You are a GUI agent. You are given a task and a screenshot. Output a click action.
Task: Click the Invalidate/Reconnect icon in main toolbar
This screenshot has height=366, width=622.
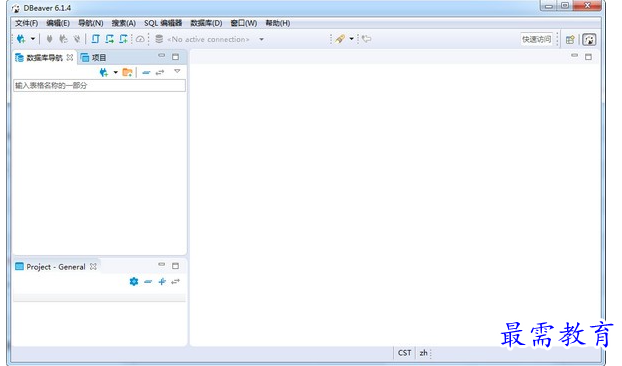click(x=63, y=39)
